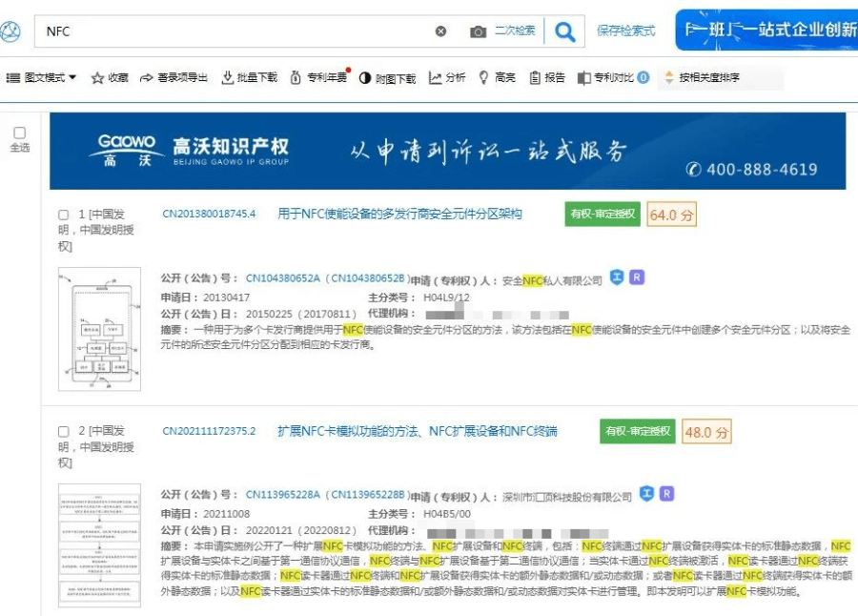Click 二次检索 secondary search
858x616 pixels.
(515, 31)
